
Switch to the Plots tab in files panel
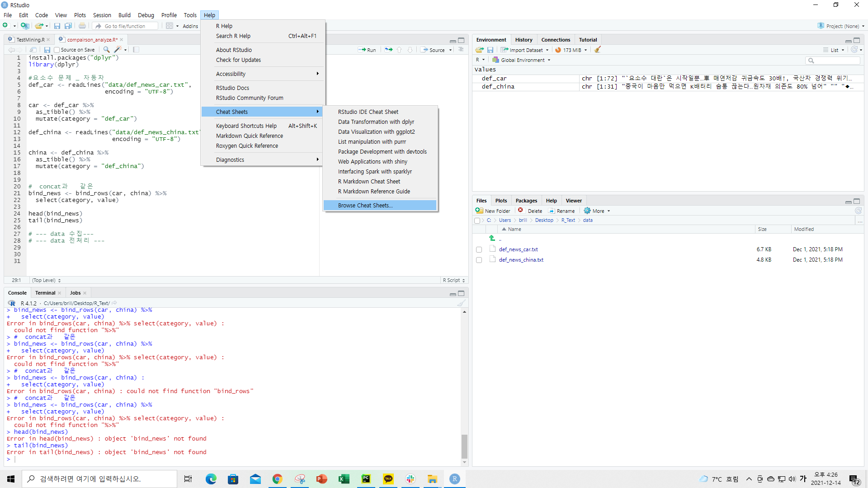pyautogui.click(x=501, y=200)
